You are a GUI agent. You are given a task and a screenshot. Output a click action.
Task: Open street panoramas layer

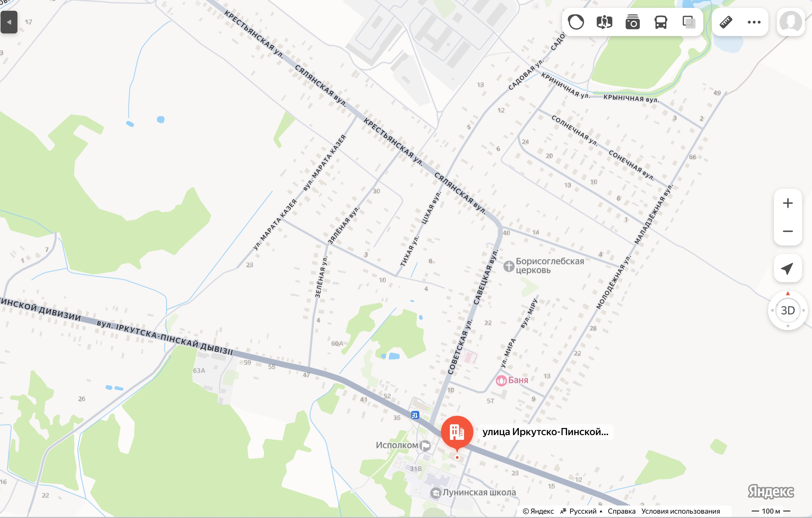point(604,22)
